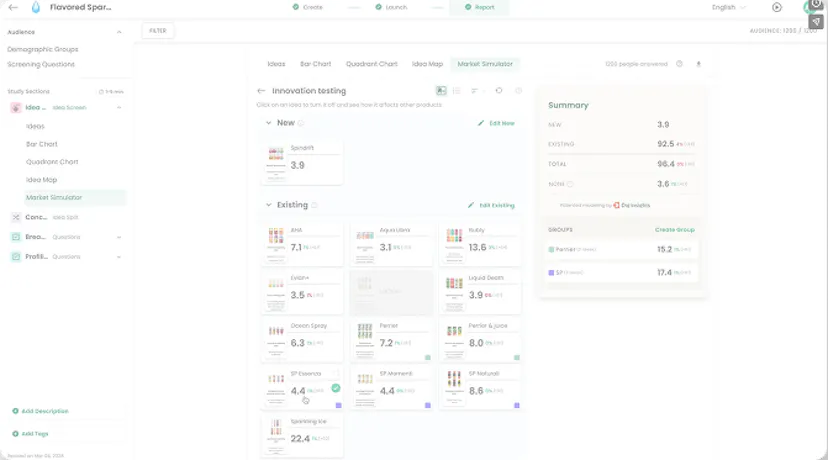
Task: Click the green Perrier group color swatch
Action: (x=551, y=249)
